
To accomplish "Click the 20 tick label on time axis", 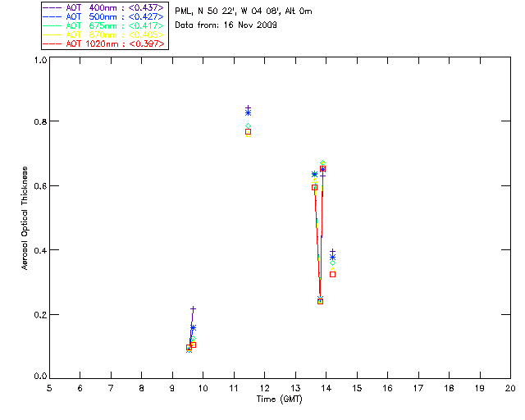I will (x=510, y=388).
